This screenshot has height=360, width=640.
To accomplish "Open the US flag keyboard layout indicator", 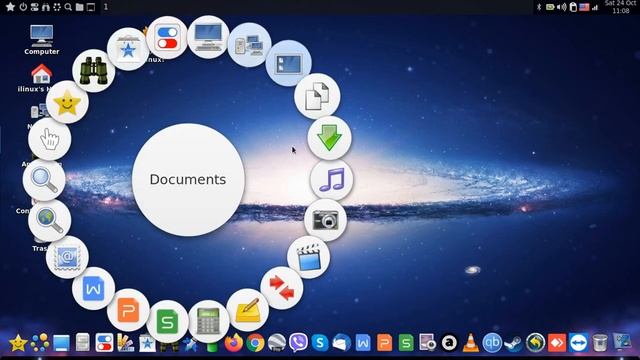I will point(584,7).
